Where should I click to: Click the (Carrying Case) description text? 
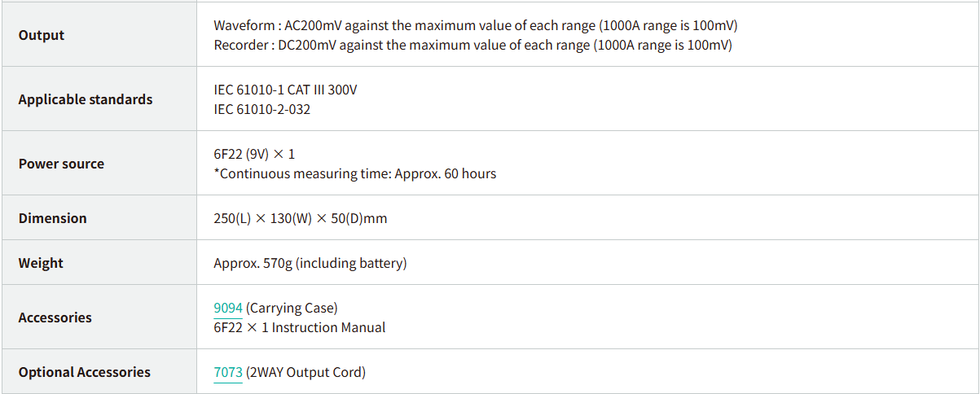292,308
